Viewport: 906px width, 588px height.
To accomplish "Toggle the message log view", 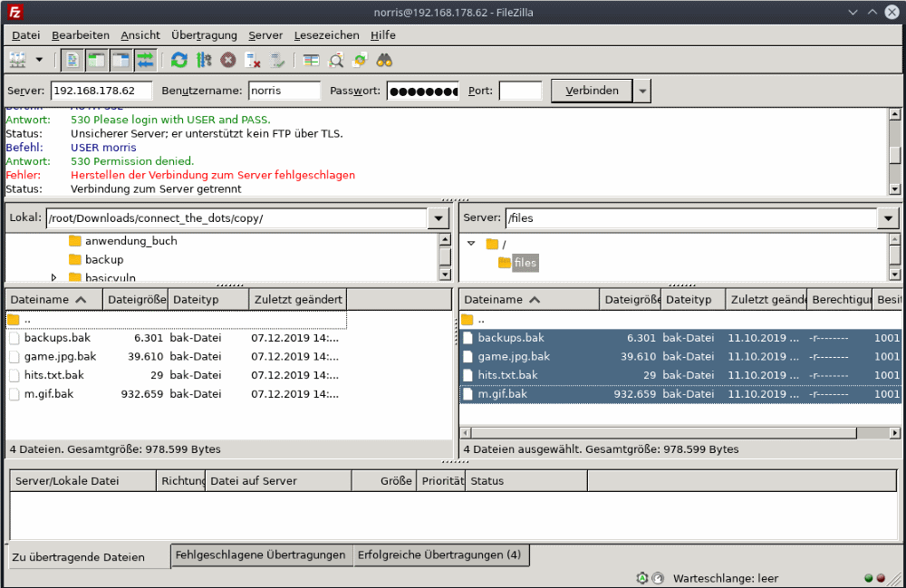I will pyautogui.click(x=72, y=61).
